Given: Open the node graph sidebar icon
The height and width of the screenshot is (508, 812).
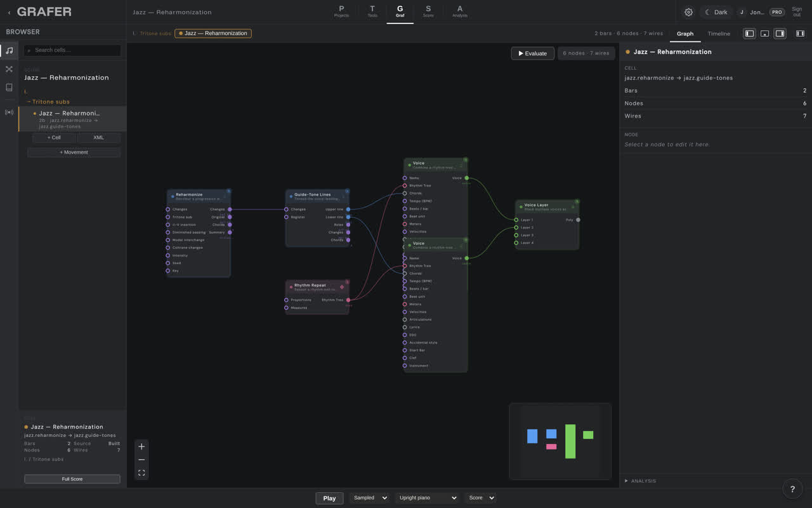Looking at the screenshot, I should pos(9,69).
